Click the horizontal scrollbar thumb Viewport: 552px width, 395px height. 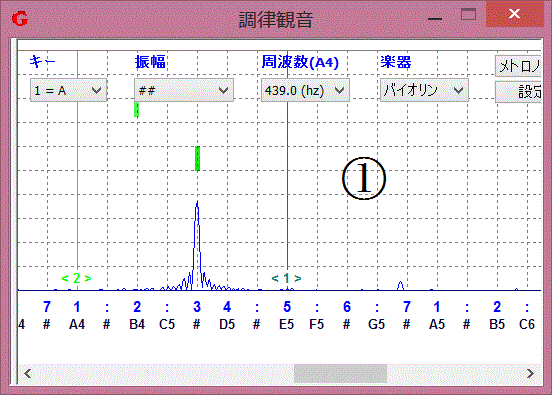pos(340,373)
